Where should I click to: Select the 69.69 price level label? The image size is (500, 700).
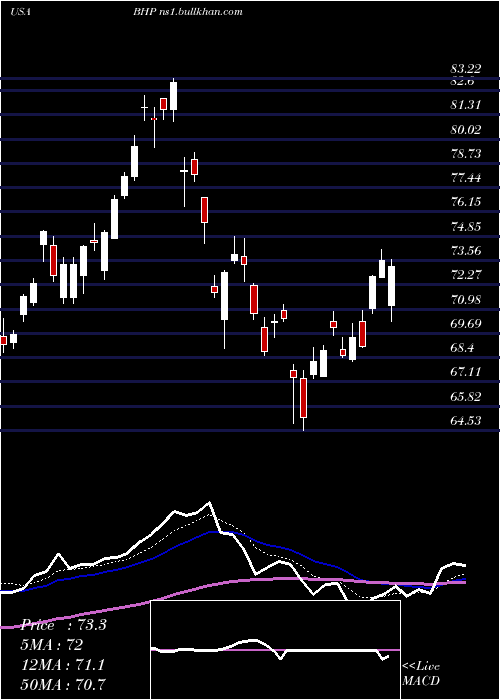[466, 323]
